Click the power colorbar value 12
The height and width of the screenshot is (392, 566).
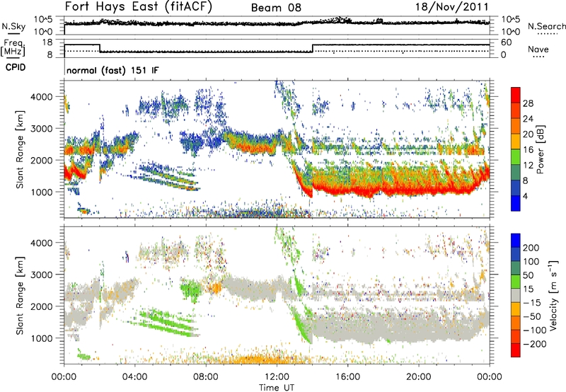tap(528, 166)
